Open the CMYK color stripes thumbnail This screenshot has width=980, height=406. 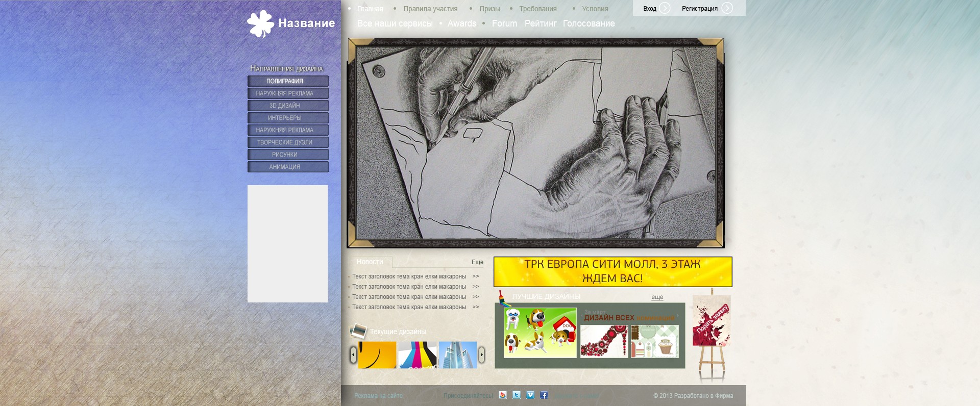pos(417,355)
